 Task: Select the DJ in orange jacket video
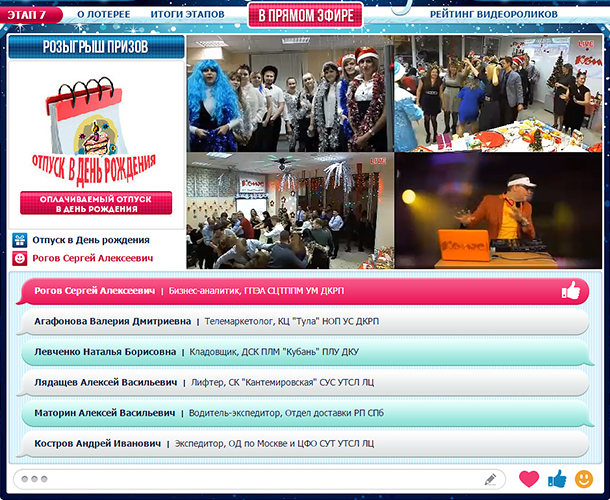tap(498, 211)
